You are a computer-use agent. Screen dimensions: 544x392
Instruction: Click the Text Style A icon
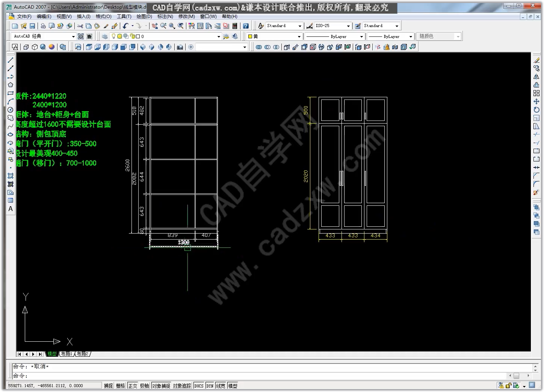[x=261, y=26]
